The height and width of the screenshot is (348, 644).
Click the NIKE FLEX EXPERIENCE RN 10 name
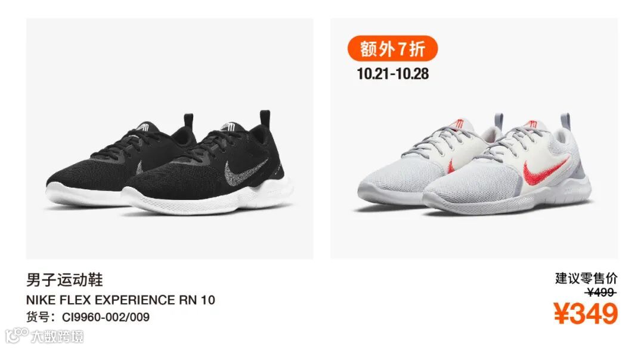click(120, 300)
